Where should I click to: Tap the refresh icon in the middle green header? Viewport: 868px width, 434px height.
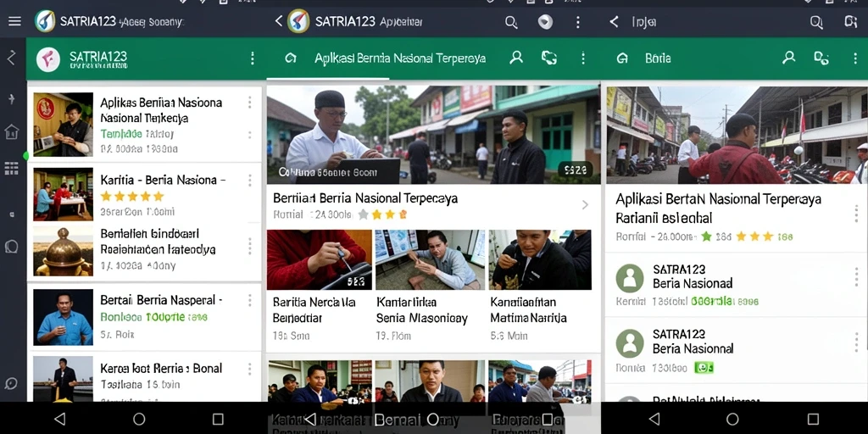click(549, 58)
